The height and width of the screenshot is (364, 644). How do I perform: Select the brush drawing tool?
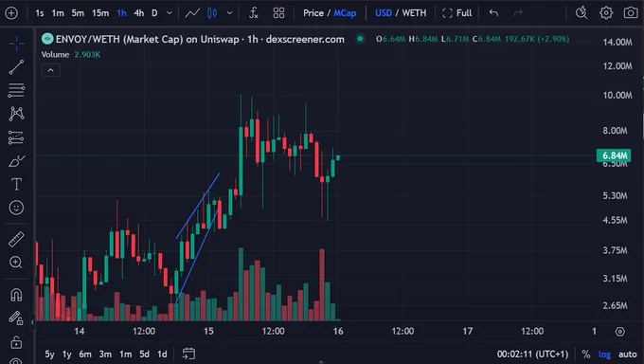coord(16,161)
